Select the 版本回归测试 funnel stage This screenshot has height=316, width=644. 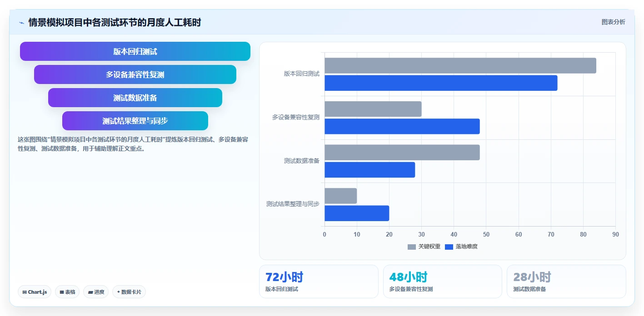[x=135, y=51]
